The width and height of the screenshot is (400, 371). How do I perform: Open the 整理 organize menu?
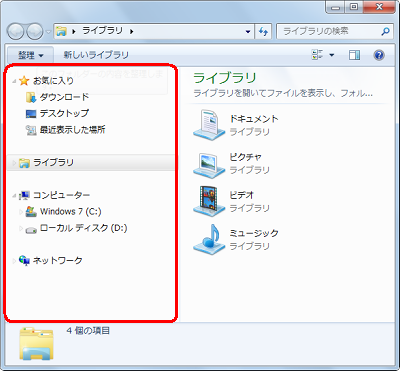tap(31, 55)
